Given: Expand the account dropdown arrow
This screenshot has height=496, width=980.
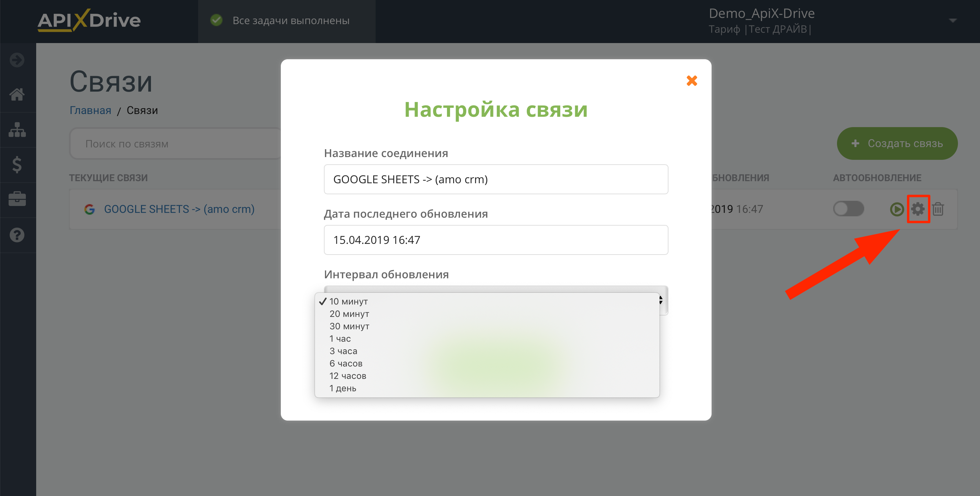Looking at the screenshot, I should [x=953, y=21].
